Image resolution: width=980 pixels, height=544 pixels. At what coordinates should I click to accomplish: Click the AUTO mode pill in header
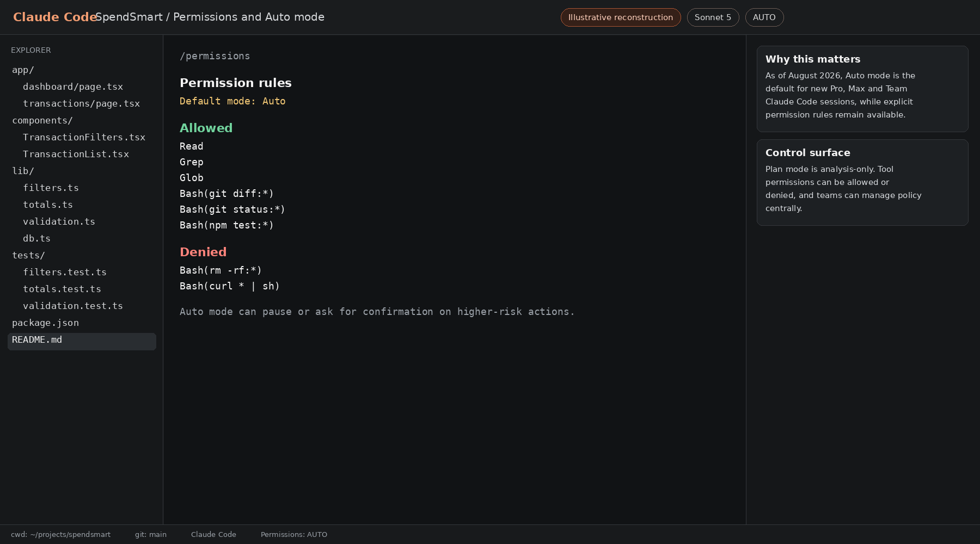[764, 17]
